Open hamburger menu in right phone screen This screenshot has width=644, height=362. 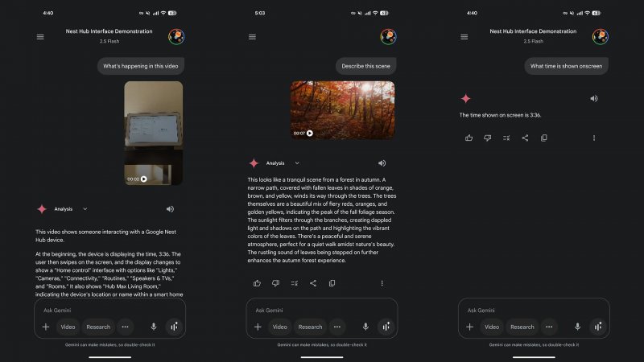coord(464,37)
